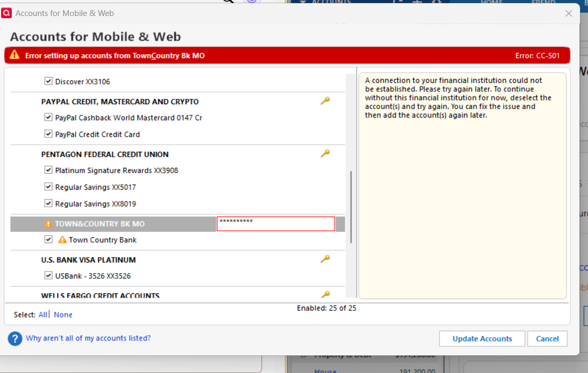Click the U.S. BANK VISA PLATINUM heading
This screenshot has width=588, height=373.
coord(88,260)
